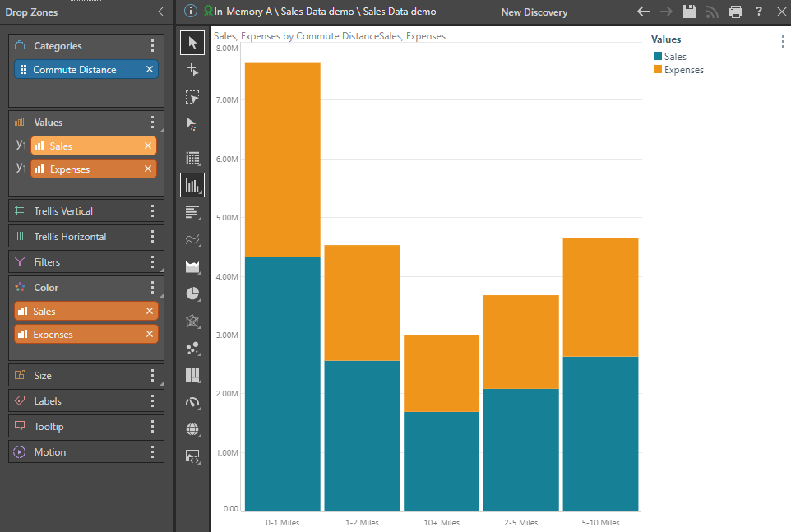Viewport: 791px width, 532px height.
Task: Click the 10+ Miles Sales bar segment
Action: pyautogui.click(x=442, y=460)
